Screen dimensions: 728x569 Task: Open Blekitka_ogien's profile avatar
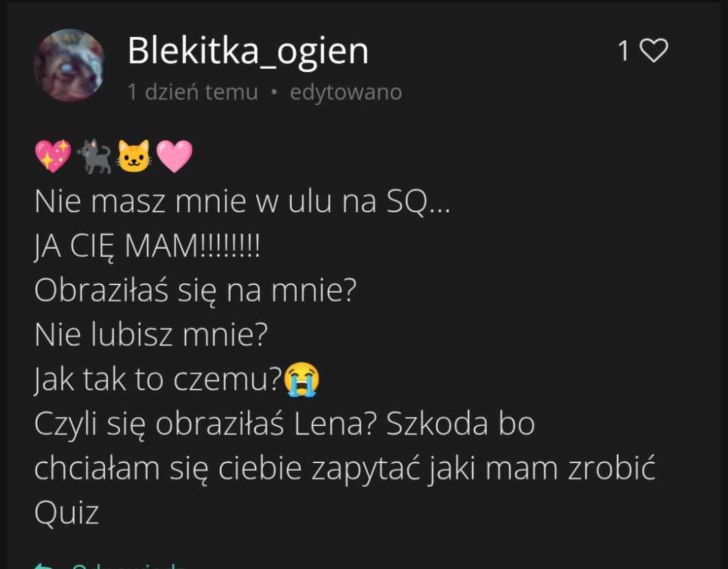click(69, 65)
